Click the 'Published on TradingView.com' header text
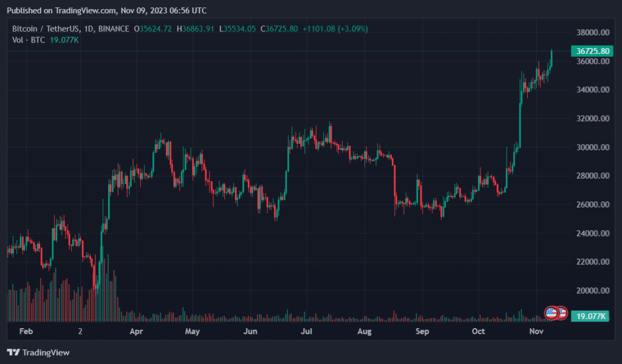Image resolution: width=622 pixels, height=364 pixels. point(107,11)
